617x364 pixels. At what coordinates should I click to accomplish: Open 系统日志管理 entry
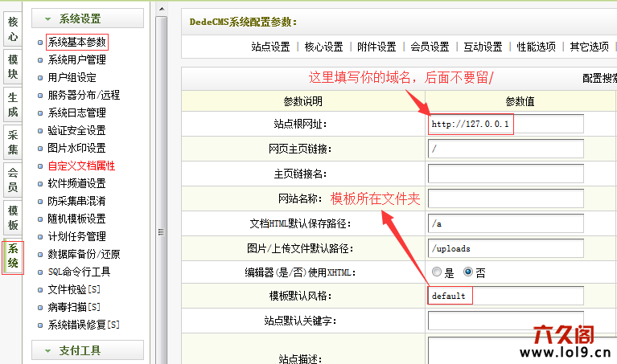(x=77, y=112)
